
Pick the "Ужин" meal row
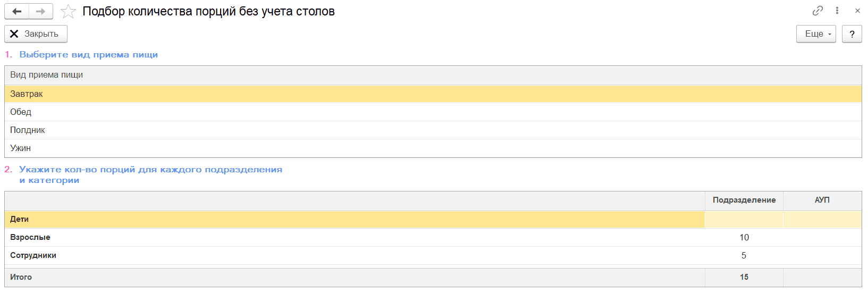(x=21, y=148)
